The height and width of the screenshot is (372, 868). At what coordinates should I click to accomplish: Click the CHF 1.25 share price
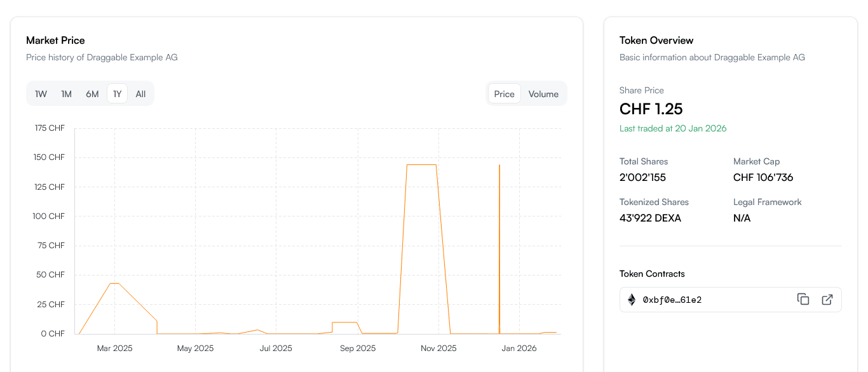(651, 109)
